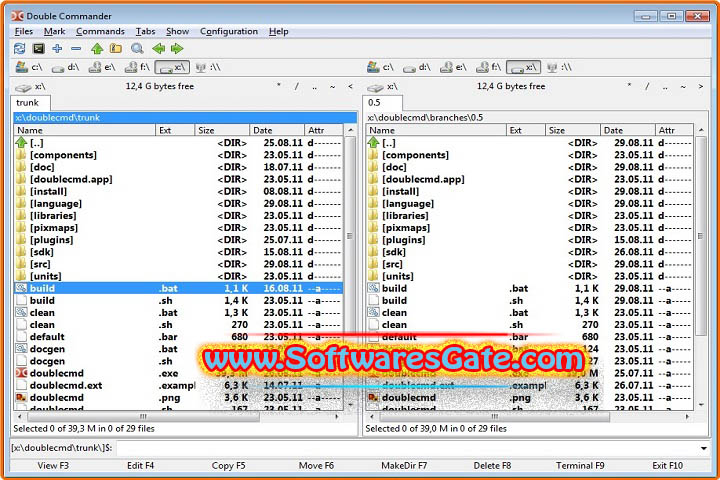The height and width of the screenshot is (480, 720).
Task: Select drive e:\ in left panel
Action: coord(101,68)
